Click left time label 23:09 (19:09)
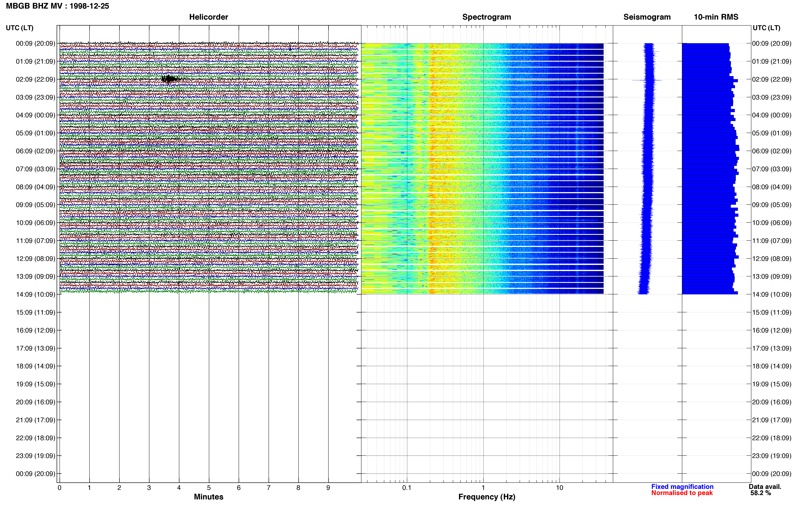 (x=36, y=456)
